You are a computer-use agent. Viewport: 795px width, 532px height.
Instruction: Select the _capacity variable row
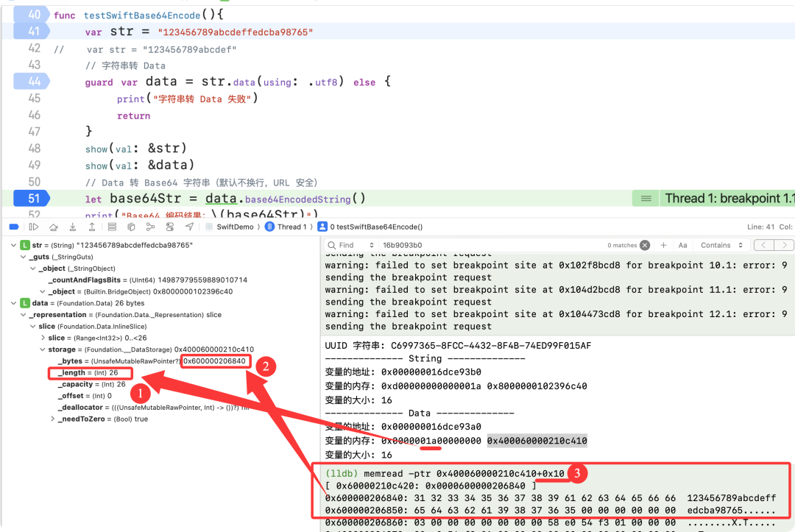(x=91, y=385)
